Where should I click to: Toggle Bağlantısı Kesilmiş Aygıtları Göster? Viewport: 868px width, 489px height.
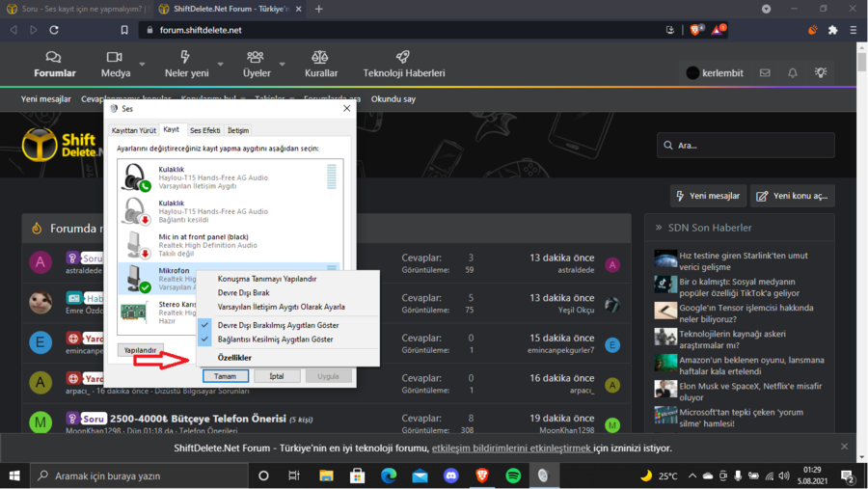pos(275,340)
